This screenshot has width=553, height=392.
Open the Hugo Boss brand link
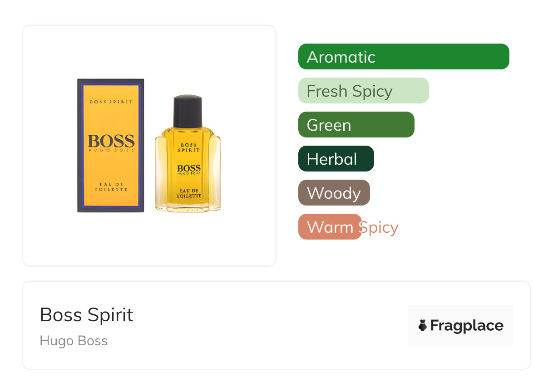click(x=74, y=341)
